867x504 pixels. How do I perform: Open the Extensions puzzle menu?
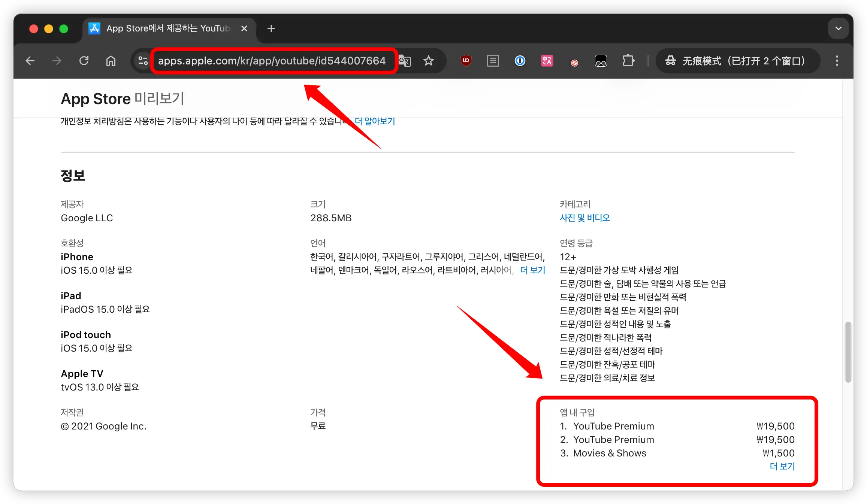pos(628,61)
